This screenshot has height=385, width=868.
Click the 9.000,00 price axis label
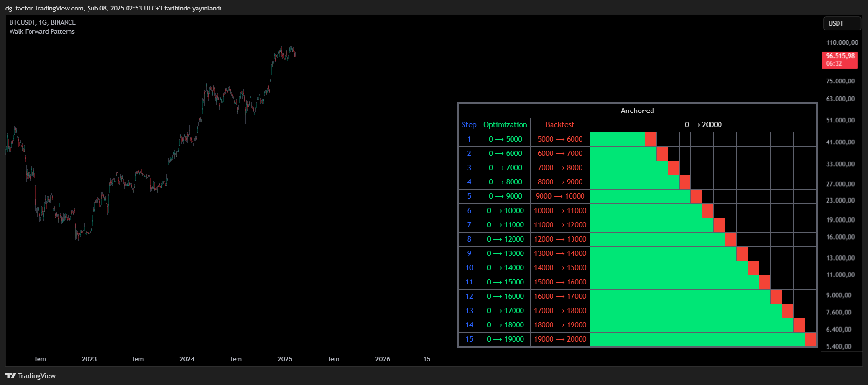(x=838, y=295)
